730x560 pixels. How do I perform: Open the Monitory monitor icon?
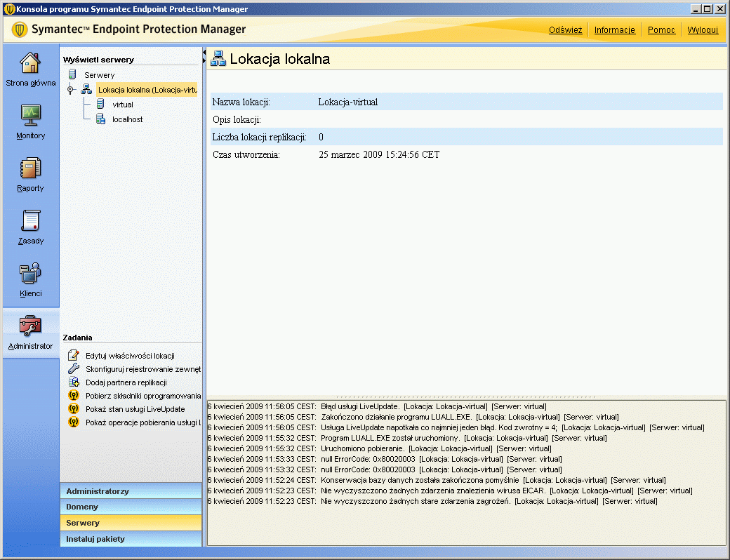pos(30,114)
